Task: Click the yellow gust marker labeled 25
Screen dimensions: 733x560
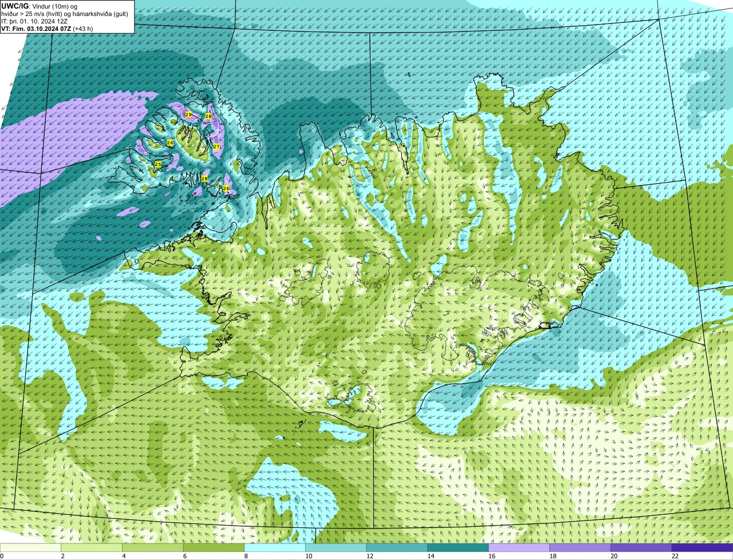Action: click(x=158, y=165)
